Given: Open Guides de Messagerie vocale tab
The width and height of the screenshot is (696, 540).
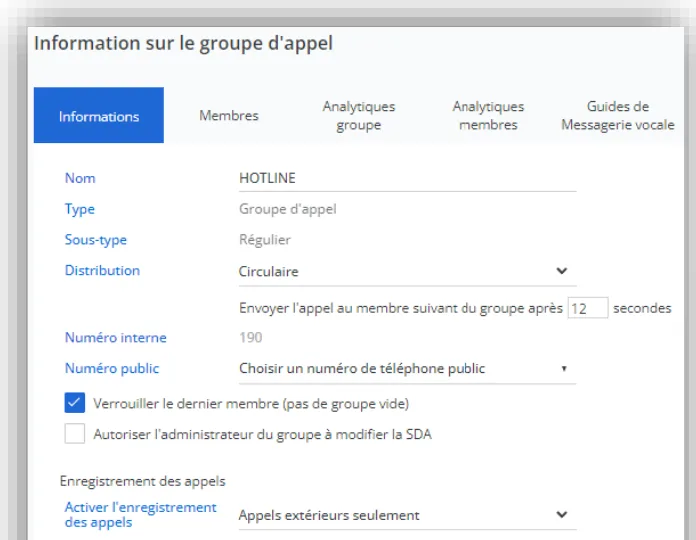Looking at the screenshot, I should [618, 115].
